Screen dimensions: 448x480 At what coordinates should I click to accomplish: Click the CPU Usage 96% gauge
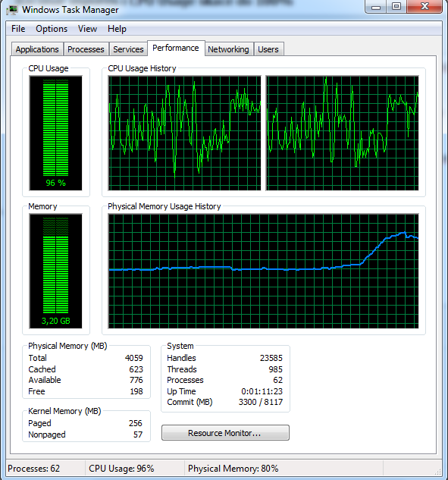(x=55, y=133)
